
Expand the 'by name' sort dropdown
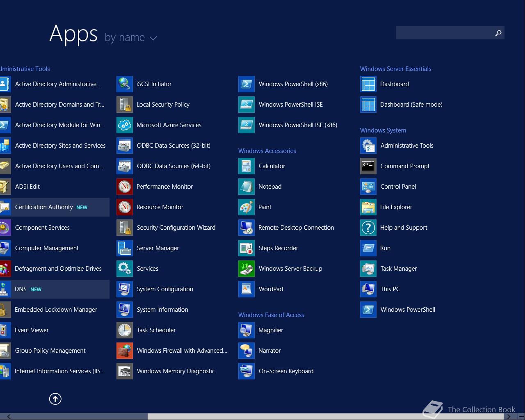131,38
